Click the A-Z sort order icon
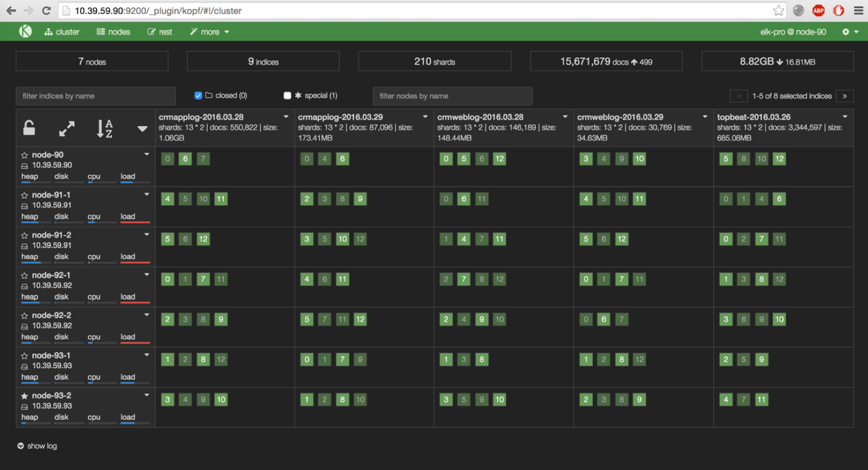This screenshot has height=470, width=868. point(105,128)
